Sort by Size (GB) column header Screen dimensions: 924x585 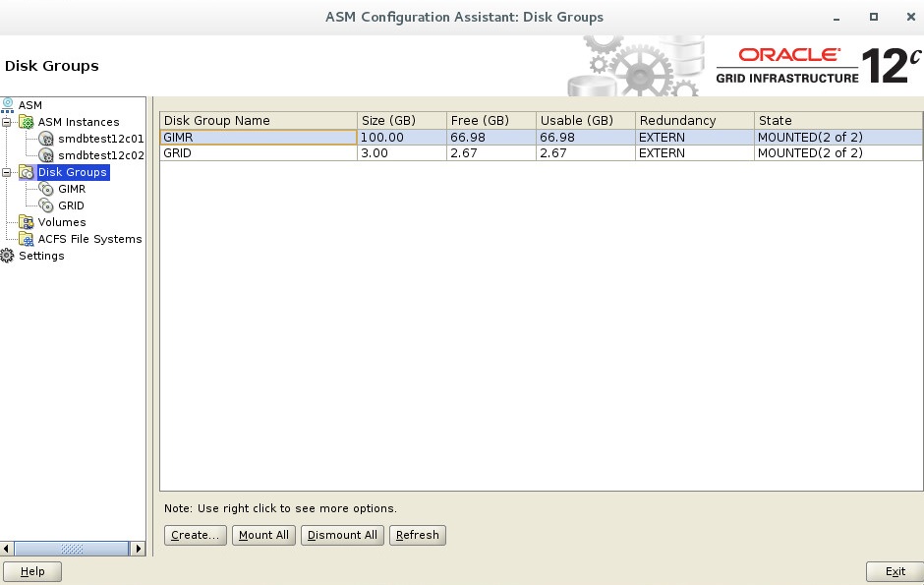tap(402, 120)
